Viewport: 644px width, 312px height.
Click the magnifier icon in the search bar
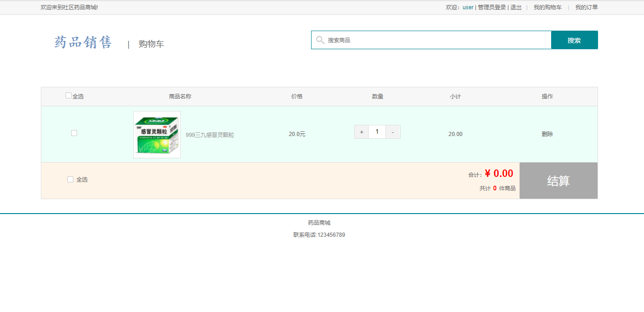(x=320, y=40)
